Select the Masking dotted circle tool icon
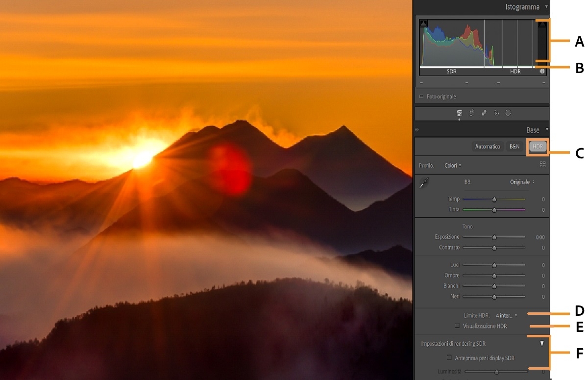The height and width of the screenshot is (380, 588). point(508,113)
